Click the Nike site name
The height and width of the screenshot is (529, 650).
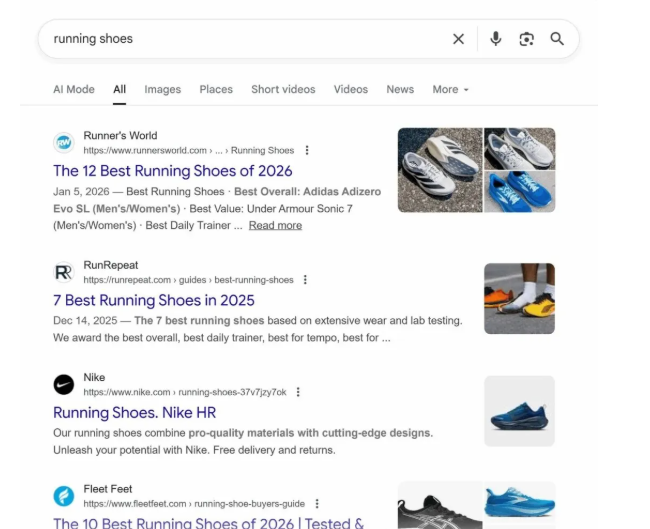(94, 377)
